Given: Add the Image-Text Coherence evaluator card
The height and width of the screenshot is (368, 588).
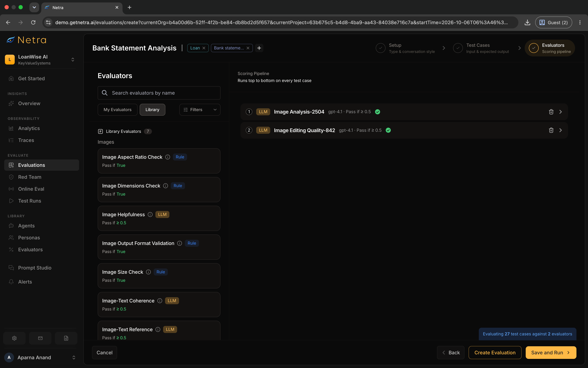Looking at the screenshot, I should [159, 305].
